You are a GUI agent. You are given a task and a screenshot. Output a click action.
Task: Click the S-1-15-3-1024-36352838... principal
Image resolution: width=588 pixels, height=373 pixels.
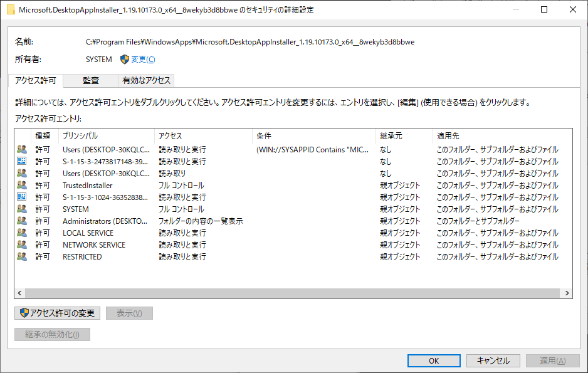coord(105,197)
